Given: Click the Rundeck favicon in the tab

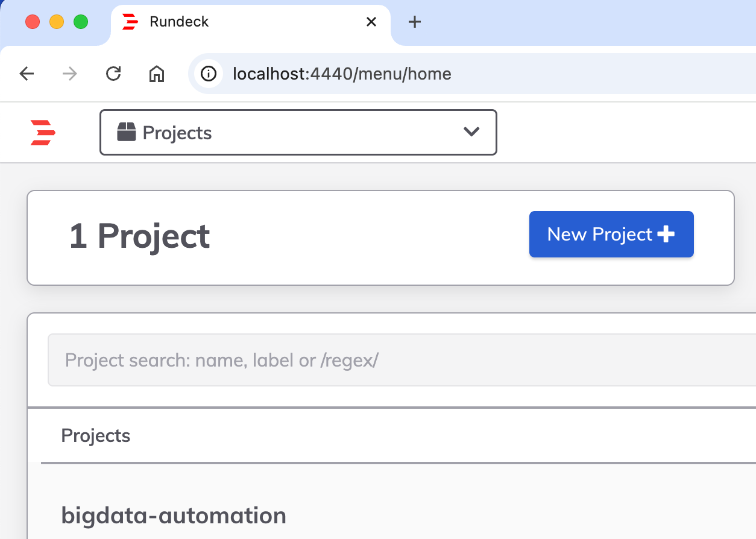Looking at the screenshot, I should pos(130,22).
